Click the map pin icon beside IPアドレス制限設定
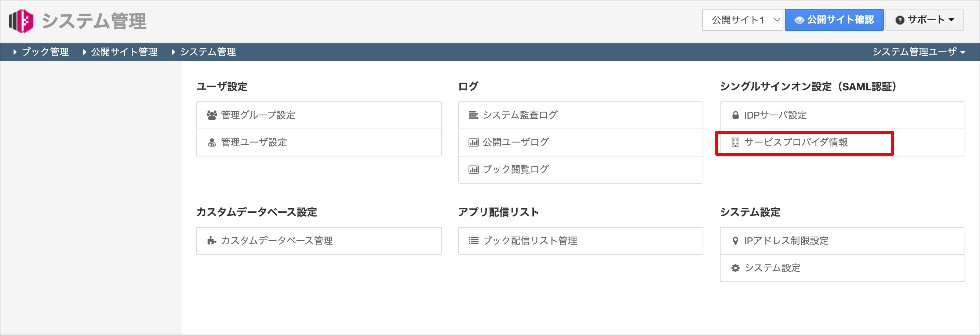The width and height of the screenshot is (980, 335). 735,241
